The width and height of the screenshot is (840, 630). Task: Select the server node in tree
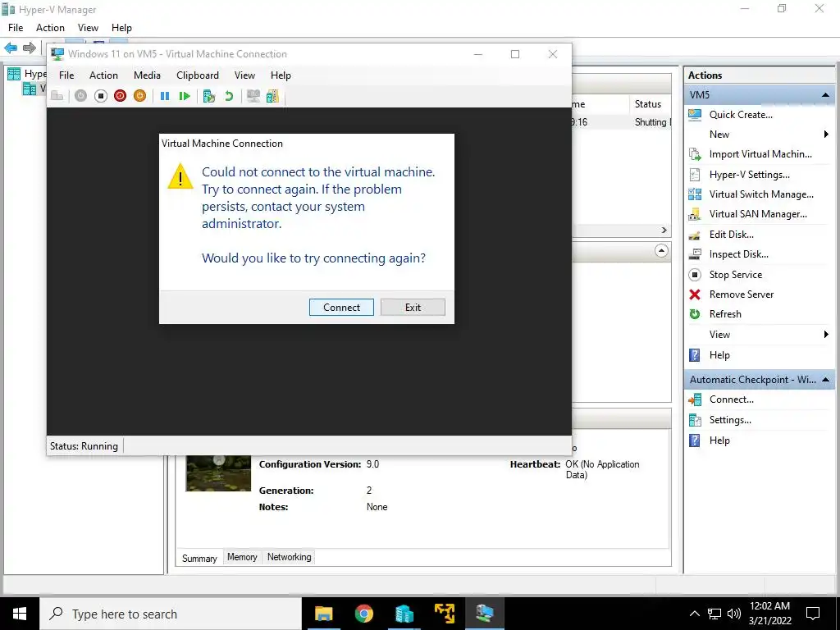[33, 89]
